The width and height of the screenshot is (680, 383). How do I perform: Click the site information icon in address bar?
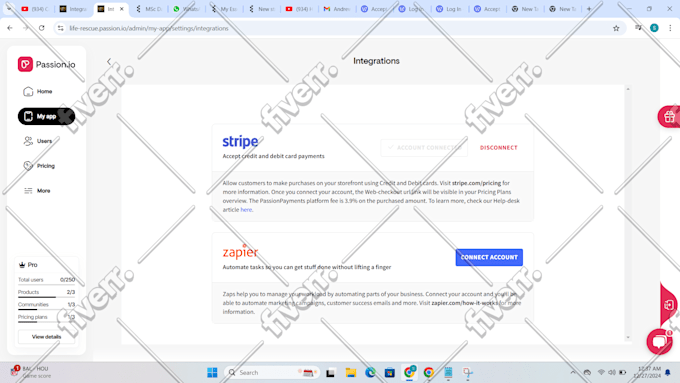(x=61, y=28)
